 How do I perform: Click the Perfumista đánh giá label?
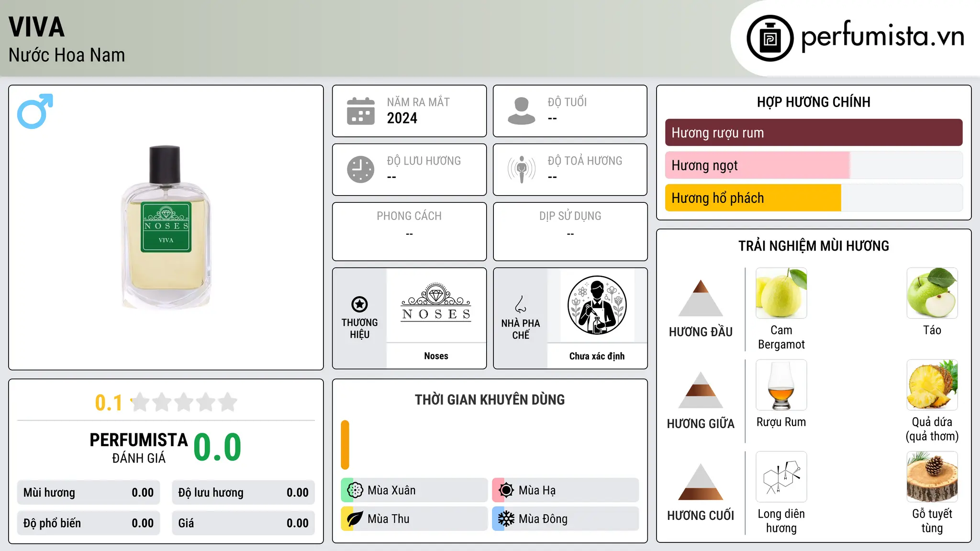[139, 448]
